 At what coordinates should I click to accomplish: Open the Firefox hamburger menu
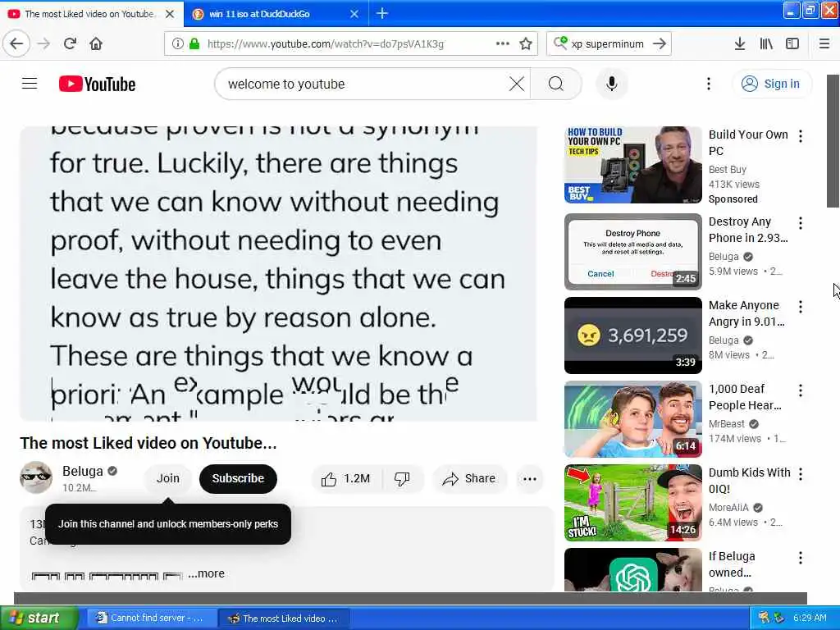pyautogui.click(x=824, y=43)
